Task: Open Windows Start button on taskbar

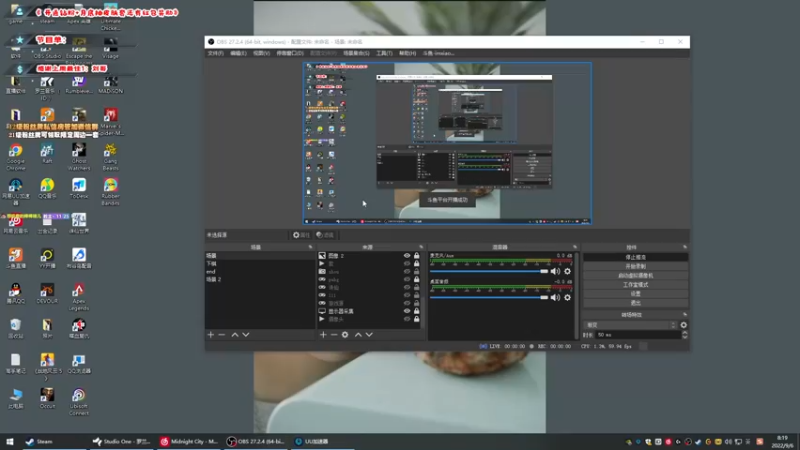Action: (x=9, y=441)
